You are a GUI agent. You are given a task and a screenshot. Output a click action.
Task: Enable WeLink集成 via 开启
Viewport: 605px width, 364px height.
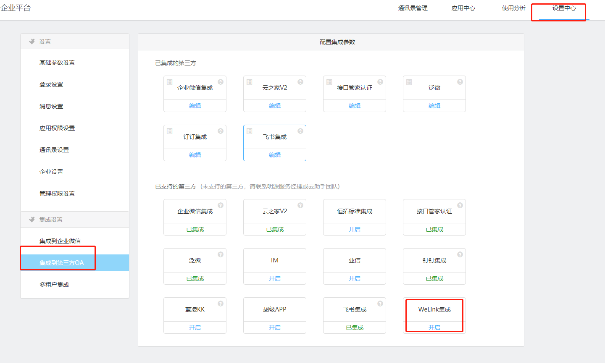pos(434,327)
